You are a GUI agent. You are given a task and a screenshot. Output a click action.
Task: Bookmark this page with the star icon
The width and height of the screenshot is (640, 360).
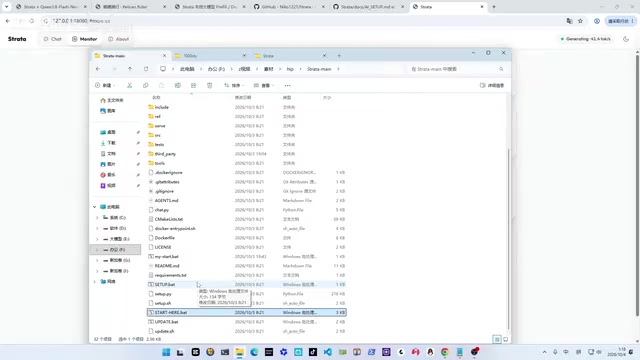point(580,21)
